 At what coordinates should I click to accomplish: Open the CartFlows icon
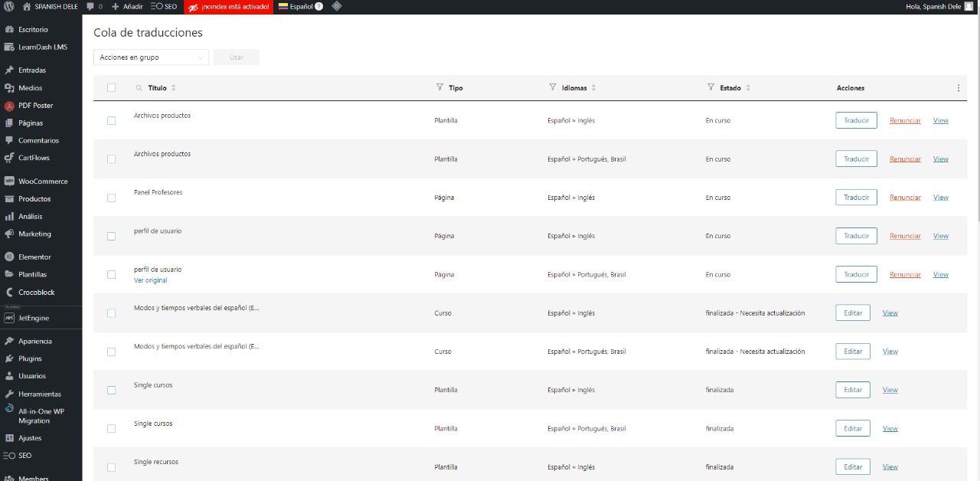pos(9,158)
